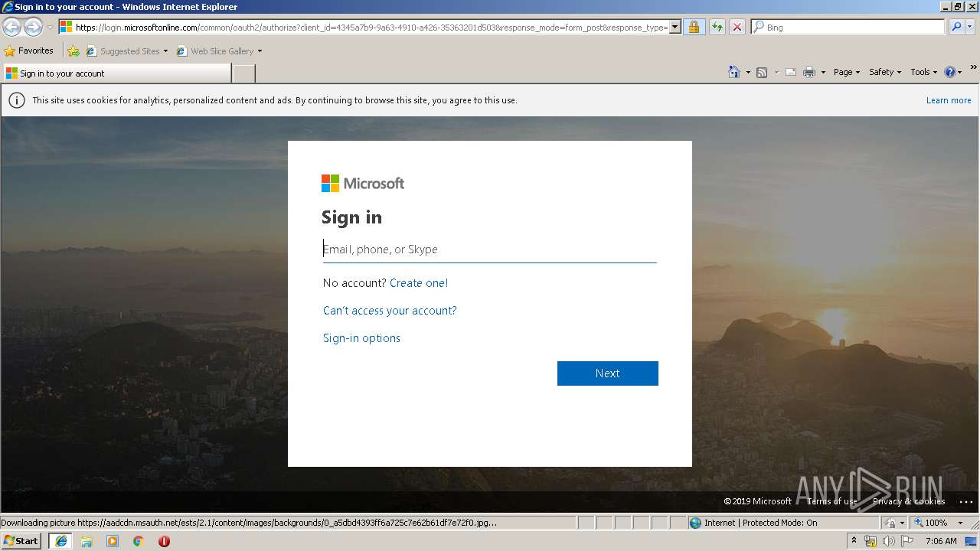The width and height of the screenshot is (980, 551).
Task: Open the address bar URL dropdown
Action: [675, 27]
